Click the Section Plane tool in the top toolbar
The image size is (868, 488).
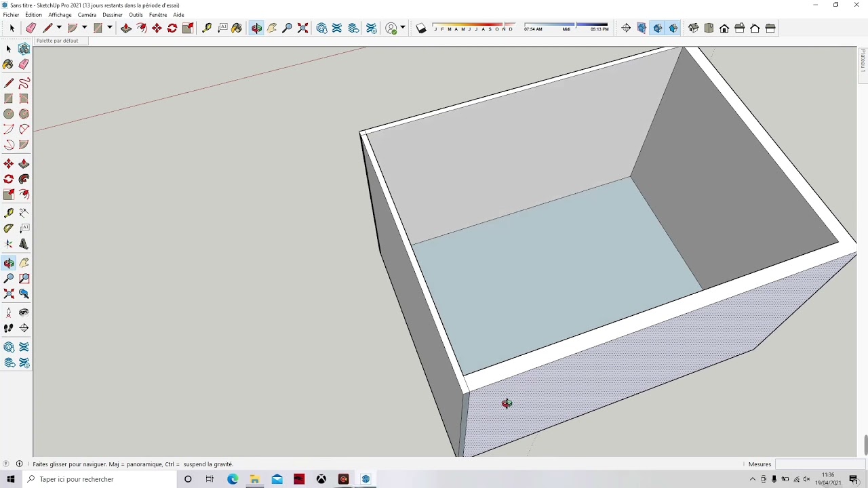click(626, 28)
